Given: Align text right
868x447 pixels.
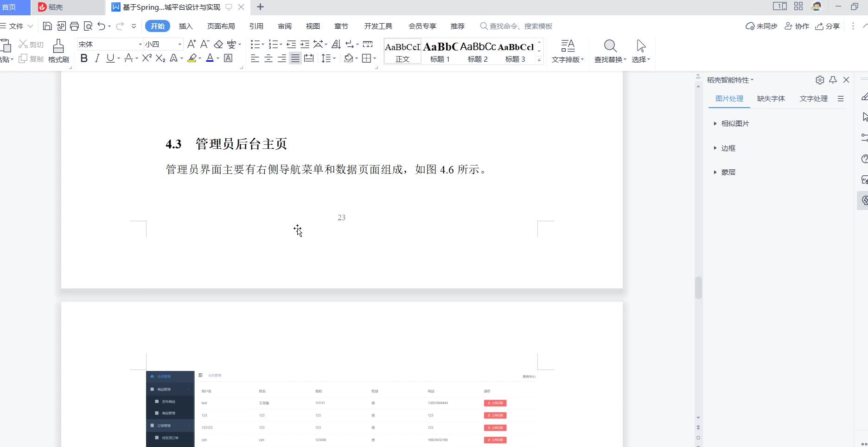Looking at the screenshot, I should coord(281,58).
